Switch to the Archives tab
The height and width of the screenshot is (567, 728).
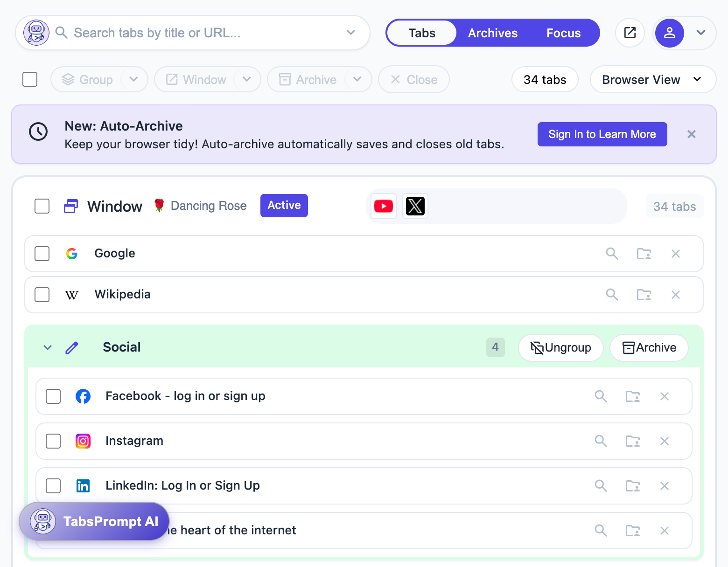(x=492, y=33)
